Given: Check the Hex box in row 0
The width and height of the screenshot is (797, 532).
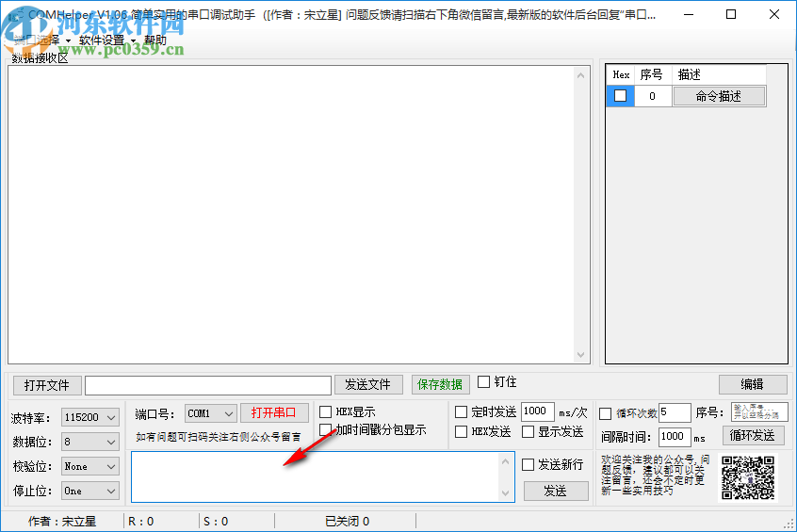Looking at the screenshot, I should pyautogui.click(x=620, y=95).
